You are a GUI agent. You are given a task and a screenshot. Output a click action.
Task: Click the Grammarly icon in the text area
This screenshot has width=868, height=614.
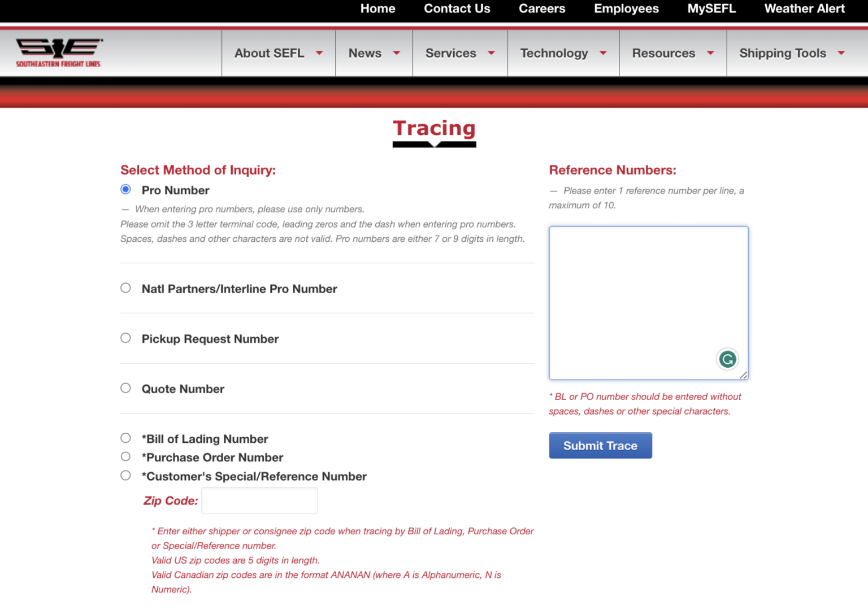point(727,359)
